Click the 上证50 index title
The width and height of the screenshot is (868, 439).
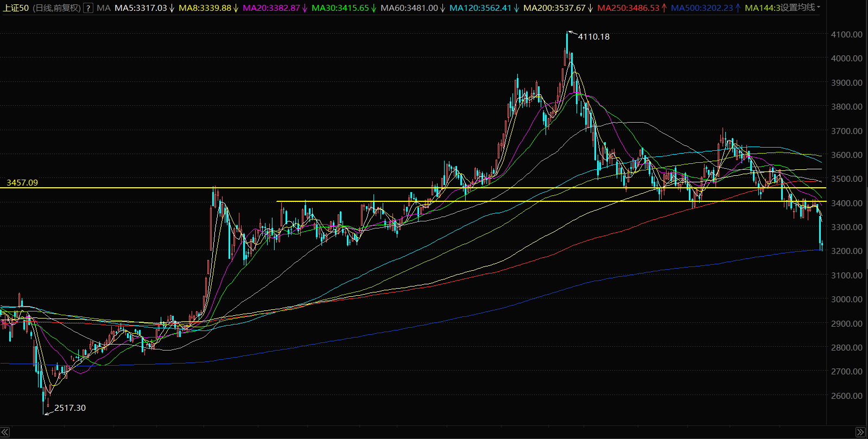16,8
